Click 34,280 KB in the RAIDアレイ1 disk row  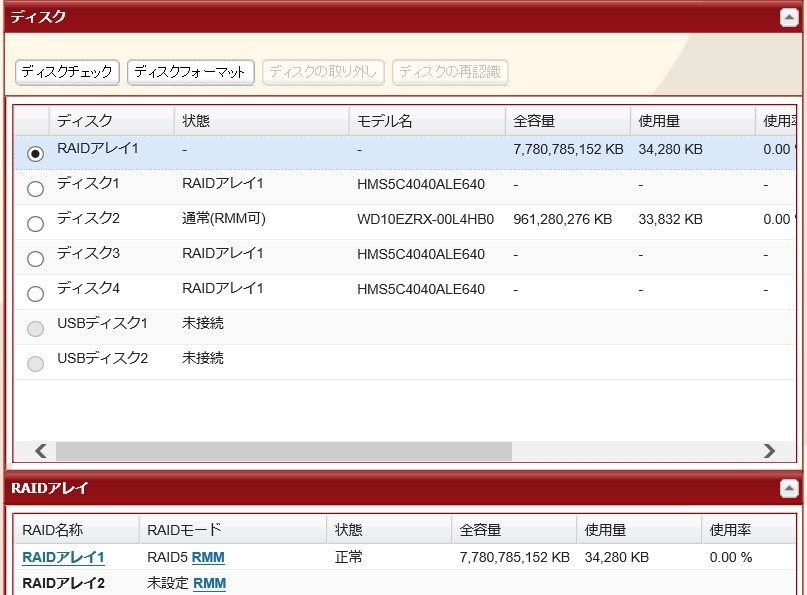pyautogui.click(x=670, y=149)
